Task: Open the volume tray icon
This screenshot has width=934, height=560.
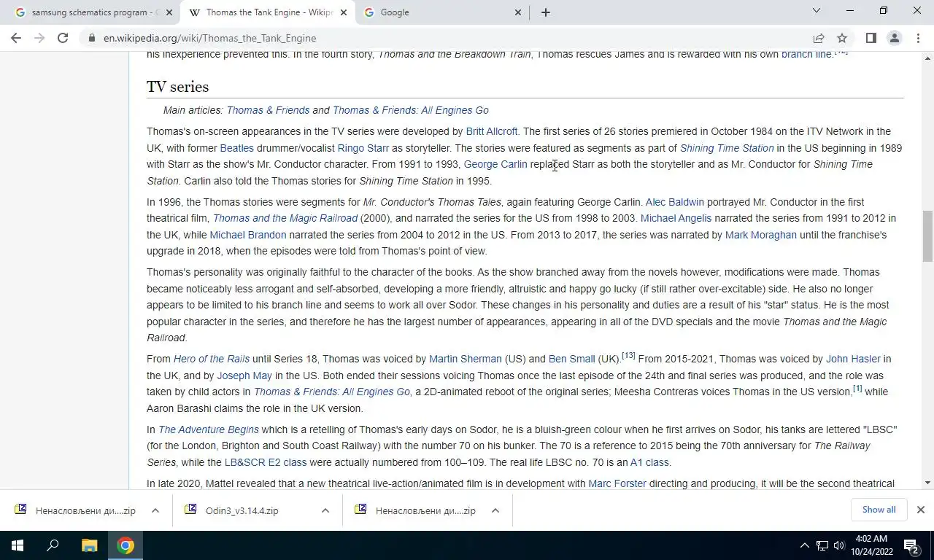Action: 838,545
